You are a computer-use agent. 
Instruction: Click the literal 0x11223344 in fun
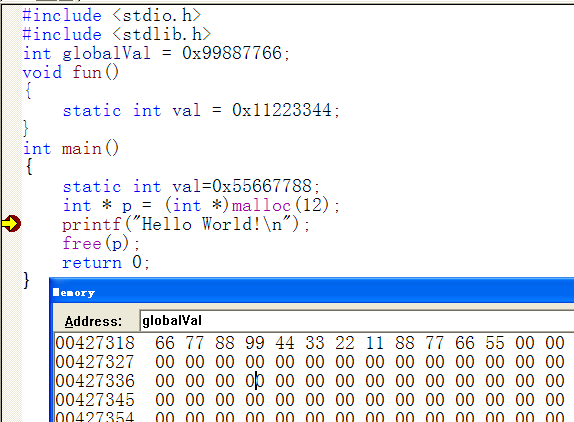pyautogui.click(x=282, y=110)
